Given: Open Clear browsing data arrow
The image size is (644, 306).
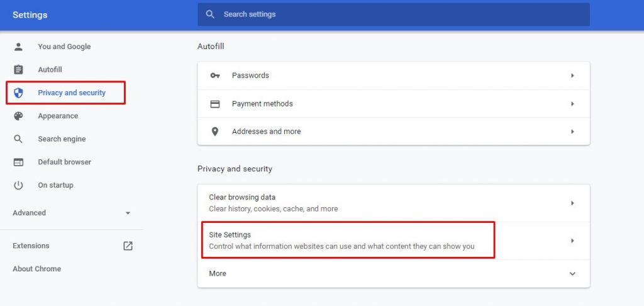Looking at the screenshot, I should pos(572,203).
